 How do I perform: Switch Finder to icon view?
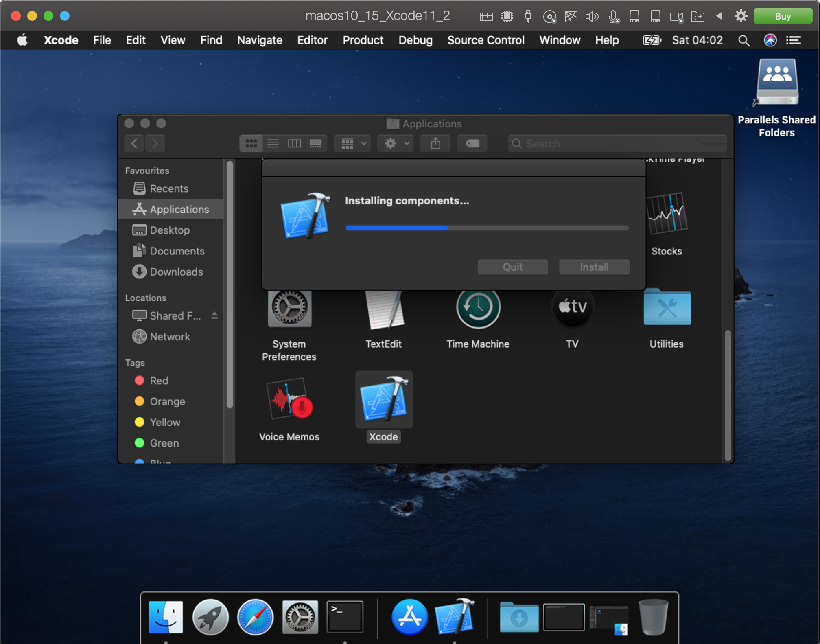coord(251,143)
